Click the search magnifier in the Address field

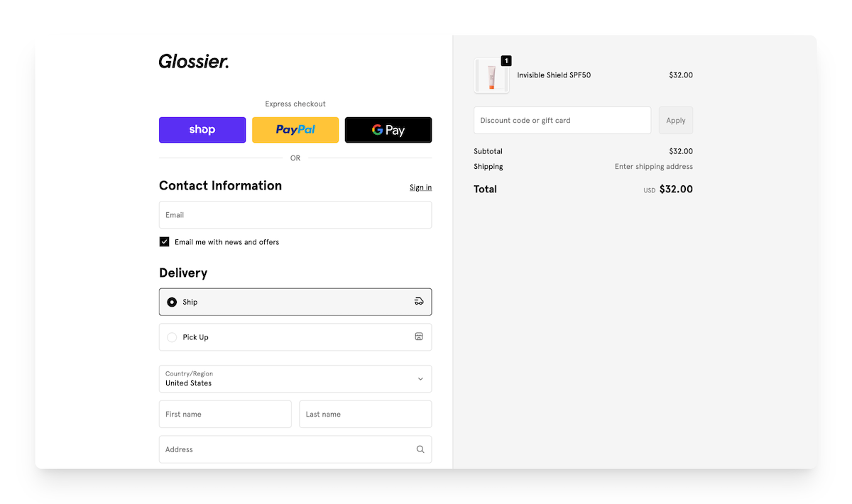pyautogui.click(x=420, y=449)
